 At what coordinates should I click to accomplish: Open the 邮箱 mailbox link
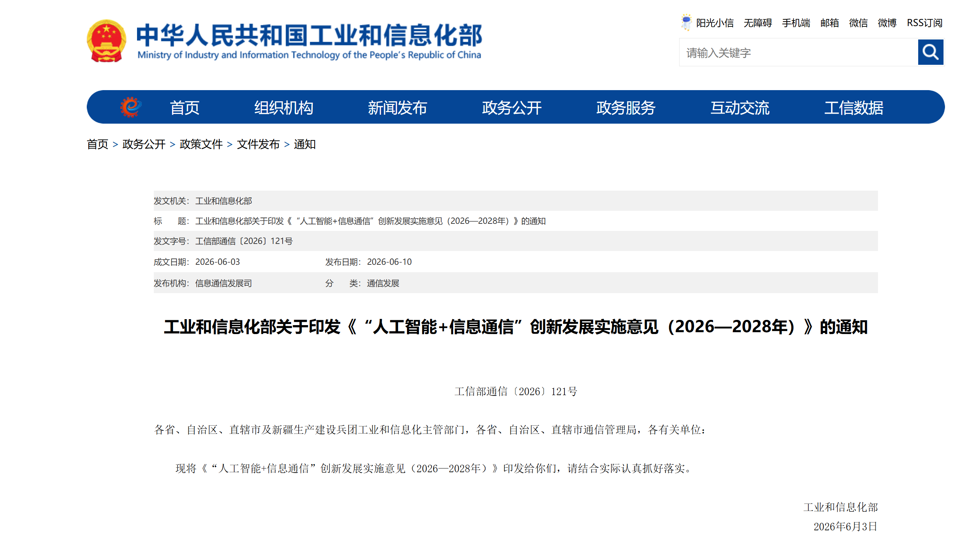[829, 23]
